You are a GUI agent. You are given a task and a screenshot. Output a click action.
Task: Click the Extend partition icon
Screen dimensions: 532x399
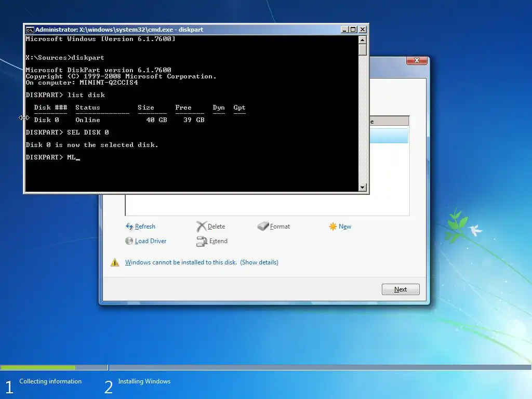pos(202,241)
